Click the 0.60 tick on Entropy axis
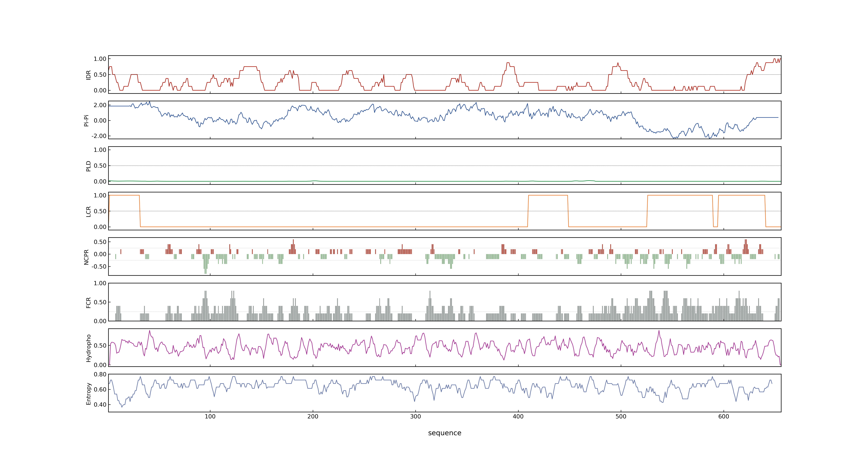 point(100,390)
